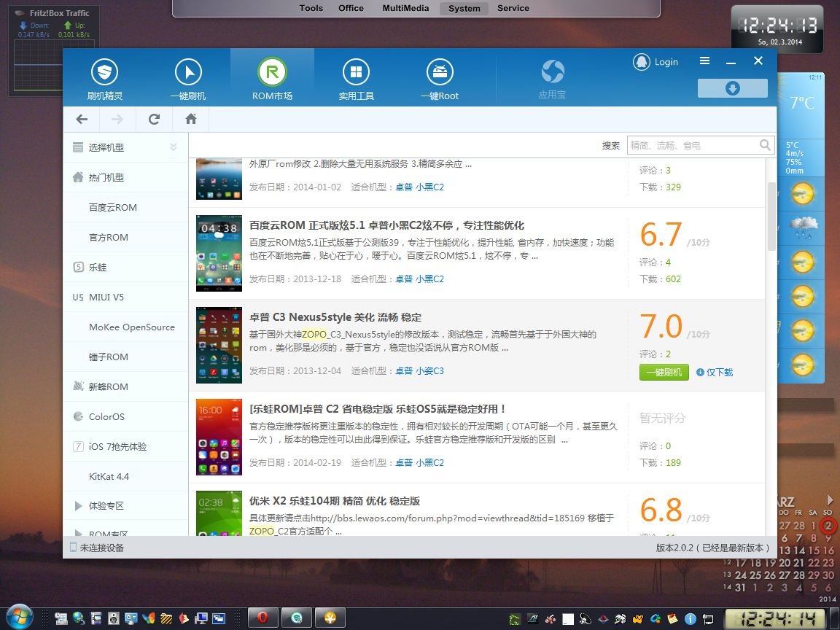
Task: Click the forward arrow navigation button
Action: pos(117,119)
